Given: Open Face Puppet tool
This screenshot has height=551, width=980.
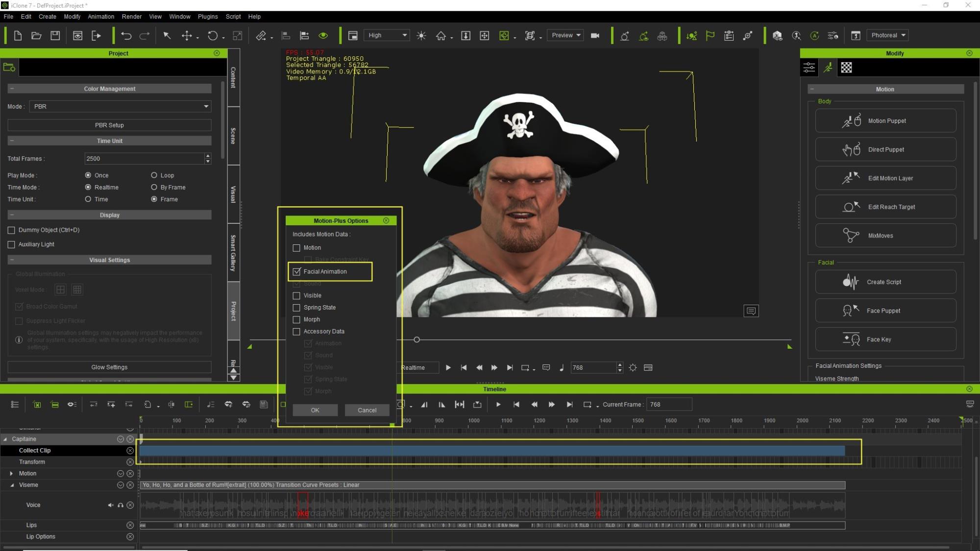Looking at the screenshot, I should point(885,311).
